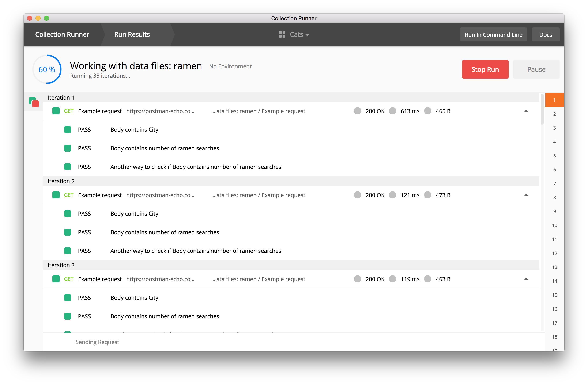Click sidebar iteration number 7
The image size is (588, 385).
[554, 183]
